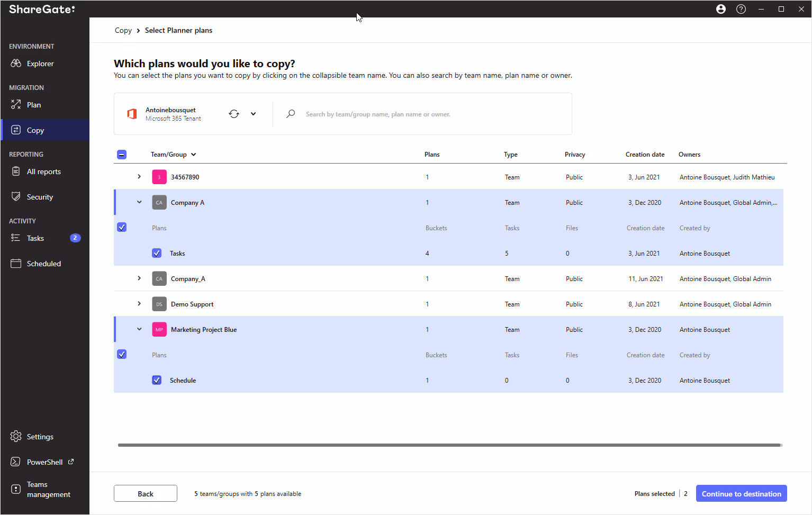Expand the Demo Support team row

pos(139,303)
